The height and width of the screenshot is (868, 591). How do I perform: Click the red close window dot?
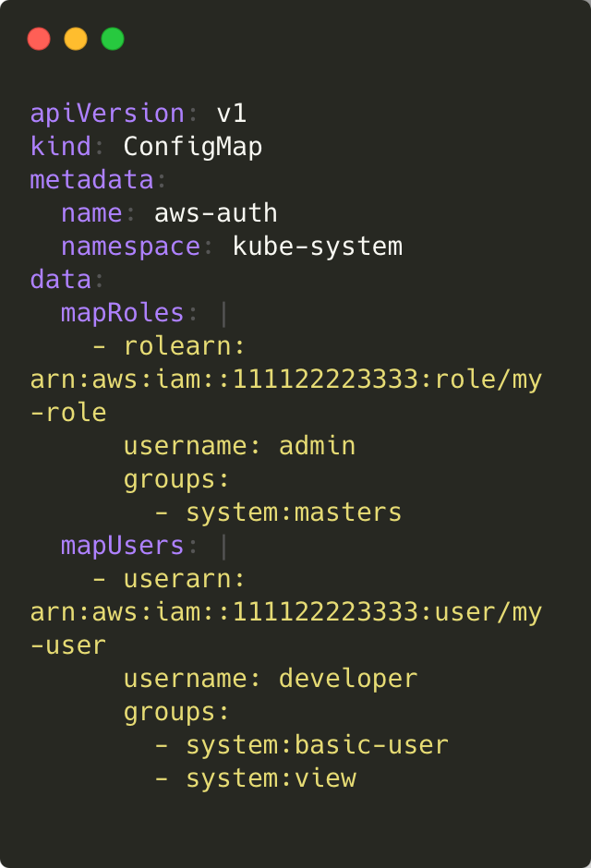click(39, 39)
